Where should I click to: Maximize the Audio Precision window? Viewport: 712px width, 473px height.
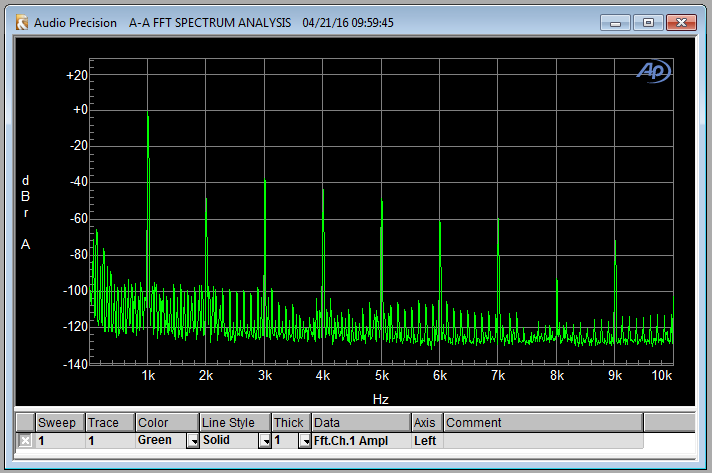pyautogui.click(x=648, y=23)
